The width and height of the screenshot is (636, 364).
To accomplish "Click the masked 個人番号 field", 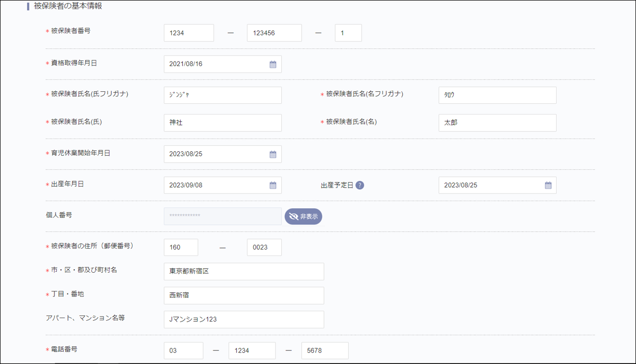I will pyautogui.click(x=223, y=216).
